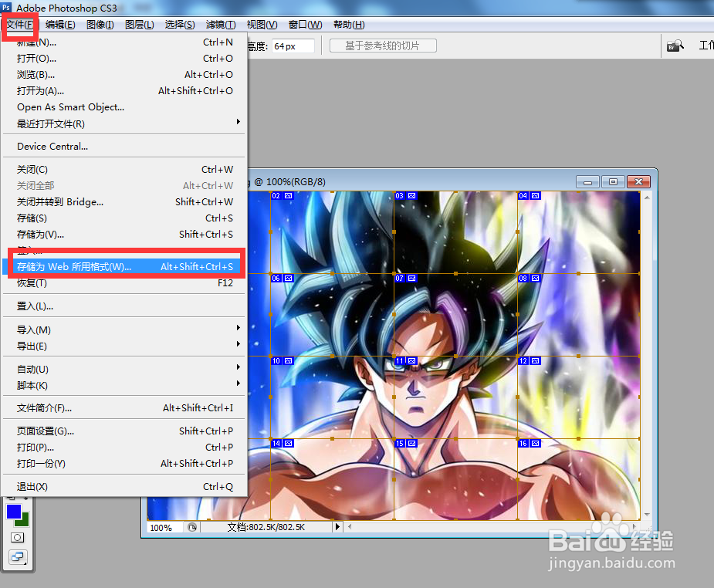The width and height of the screenshot is (714, 588).
Task: Maximize the document window
Action: click(x=613, y=182)
